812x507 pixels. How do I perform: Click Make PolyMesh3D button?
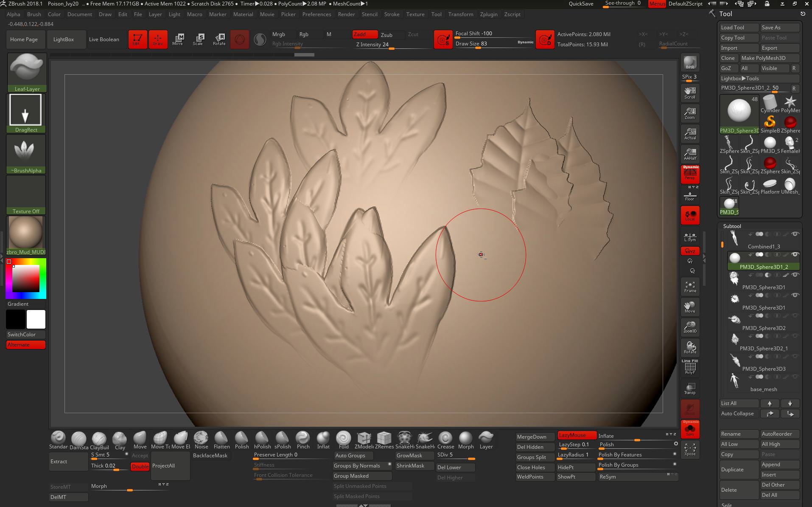(770, 58)
